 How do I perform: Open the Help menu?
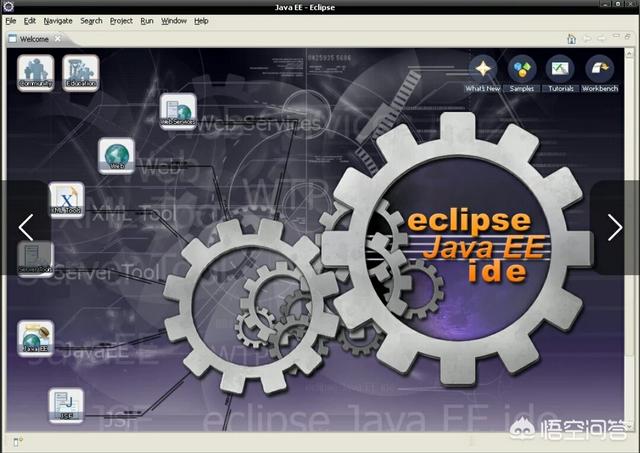(x=201, y=21)
